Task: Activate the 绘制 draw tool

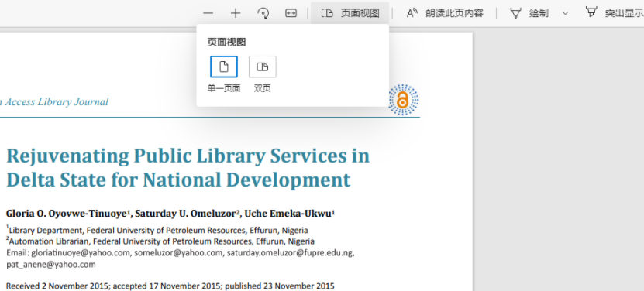Action: pyautogui.click(x=529, y=13)
